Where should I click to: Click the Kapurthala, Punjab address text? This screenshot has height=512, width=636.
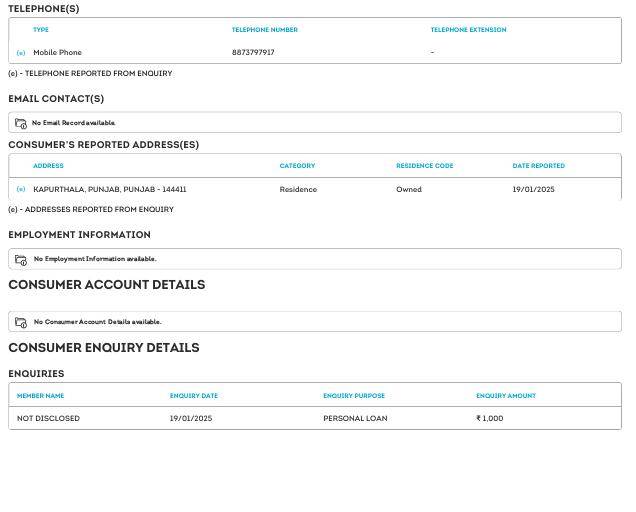click(x=110, y=189)
